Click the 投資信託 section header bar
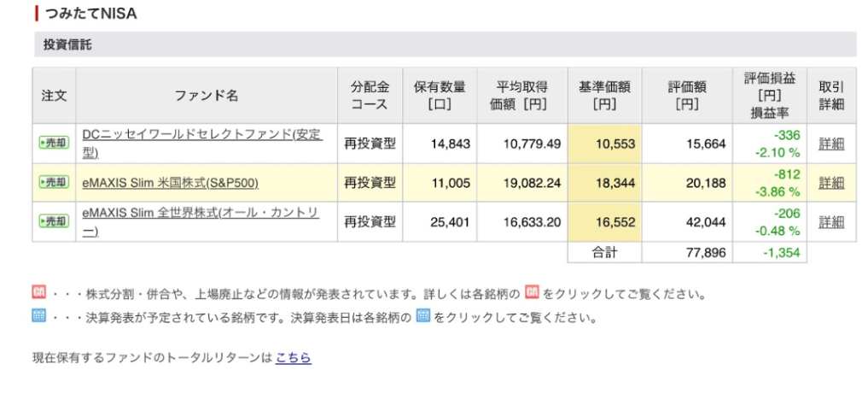 click(x=444, y=44)
